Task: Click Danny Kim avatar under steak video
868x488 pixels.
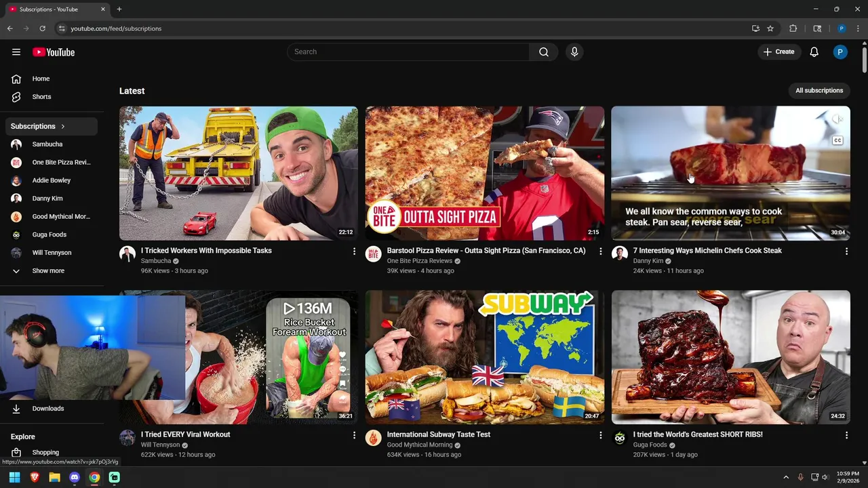Action: coord(620,254)
